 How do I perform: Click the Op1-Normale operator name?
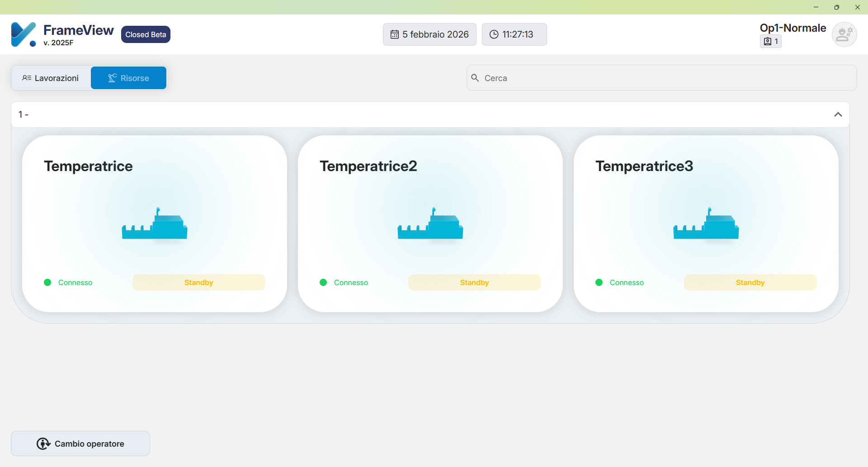pos(793,28)
